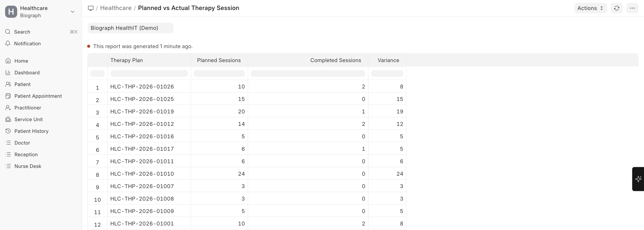This screenshot has width=644, height=230.
Task: Expand the Healthcare workspace switcher chevron
Action: tap(72, 12)
